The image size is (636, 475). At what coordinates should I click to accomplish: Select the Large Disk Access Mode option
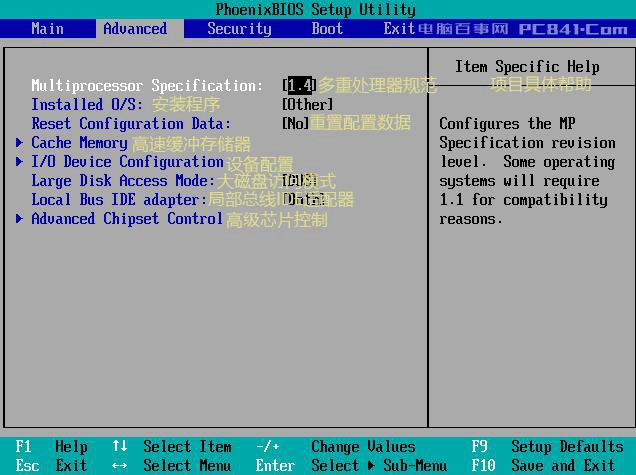tap(123, 181)
